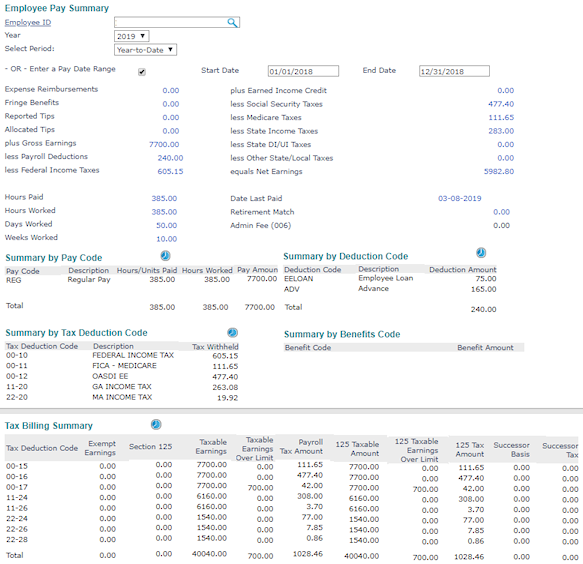Click the Section 125 column header
The width and height of the screenshot is (583, 564).
coord(151,447)
